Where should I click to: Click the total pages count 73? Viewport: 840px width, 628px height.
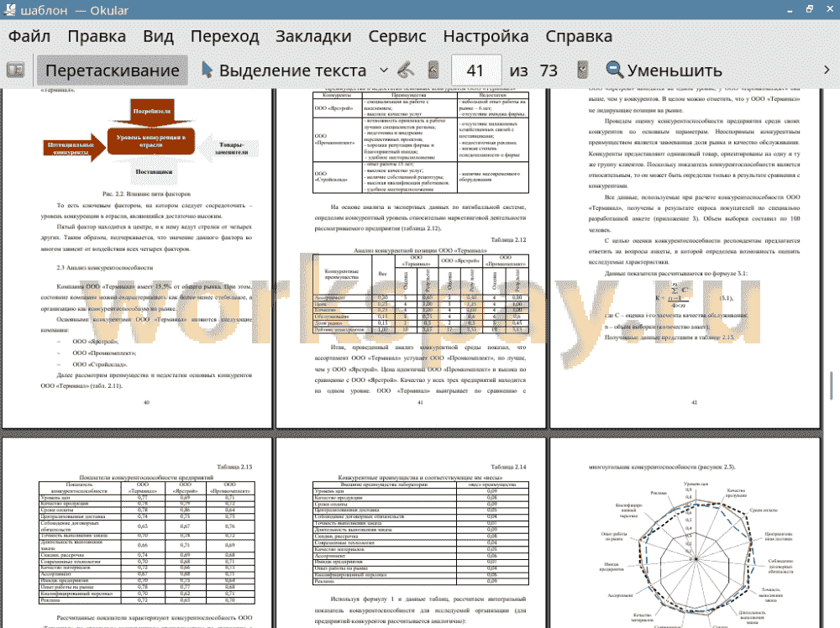pos(549,71)
